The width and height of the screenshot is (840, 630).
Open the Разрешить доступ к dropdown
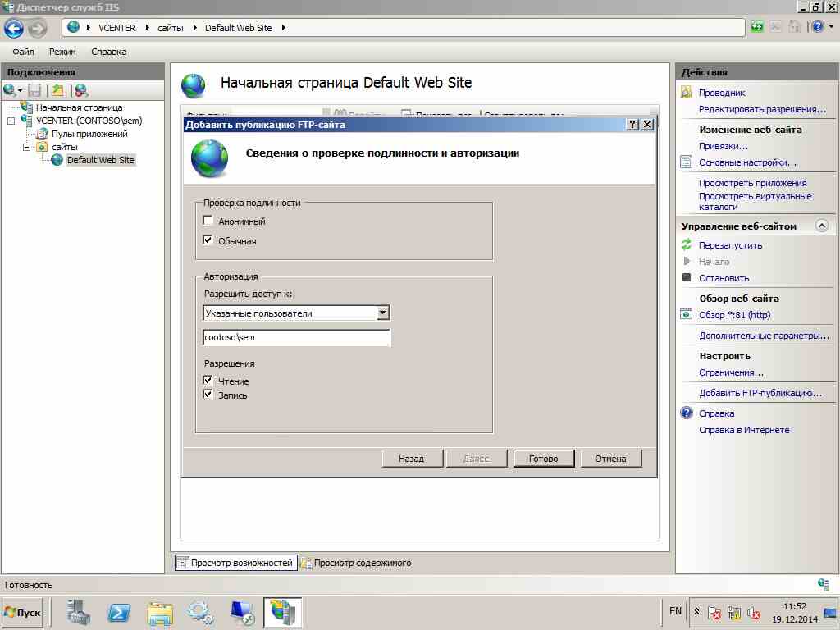pyautogui.click(x=382, y=313)
